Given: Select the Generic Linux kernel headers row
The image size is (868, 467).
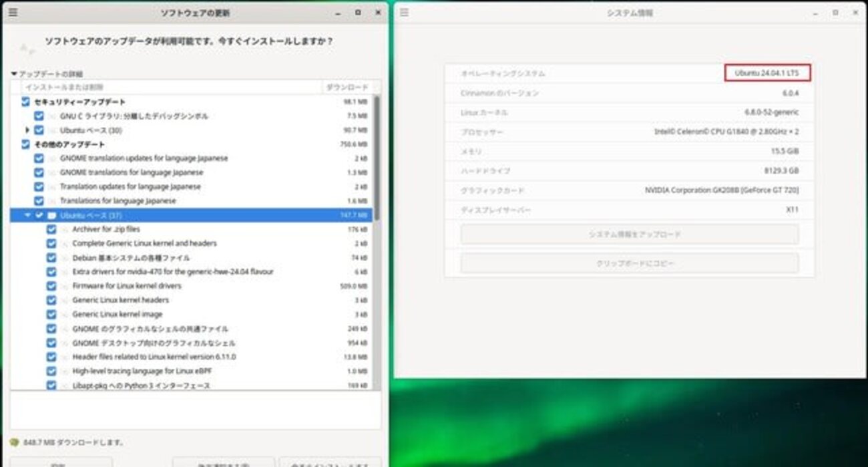Looking at the screenshot, I should click(191, 300).
